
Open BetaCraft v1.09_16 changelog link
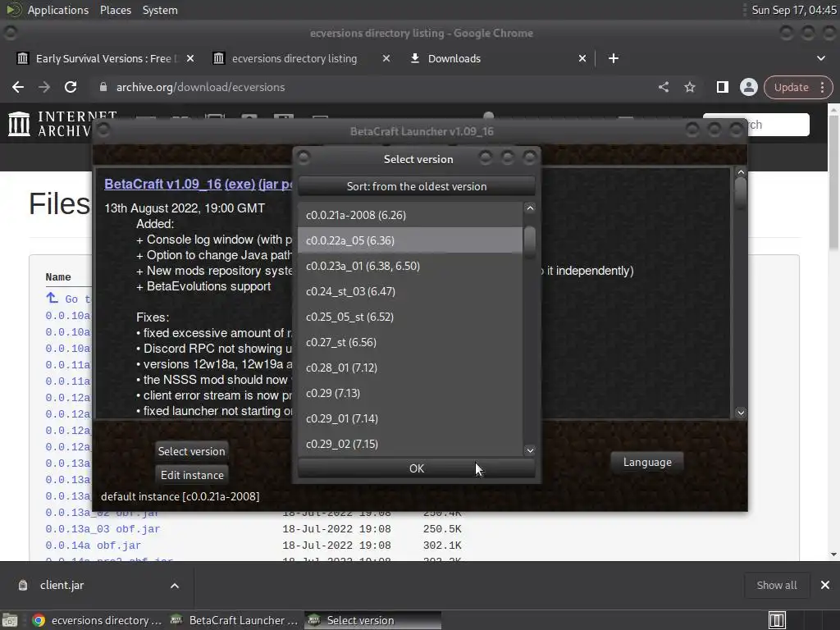[x=163, y=184]
